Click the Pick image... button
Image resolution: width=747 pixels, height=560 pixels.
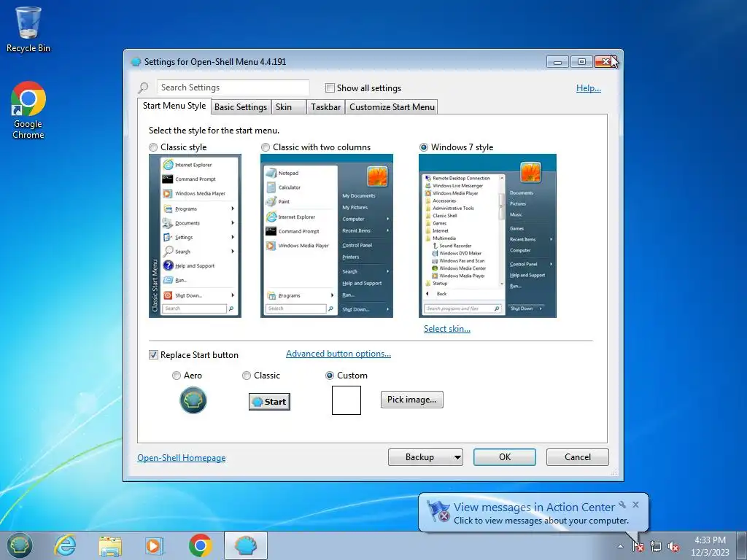click(x=411, y=400)
